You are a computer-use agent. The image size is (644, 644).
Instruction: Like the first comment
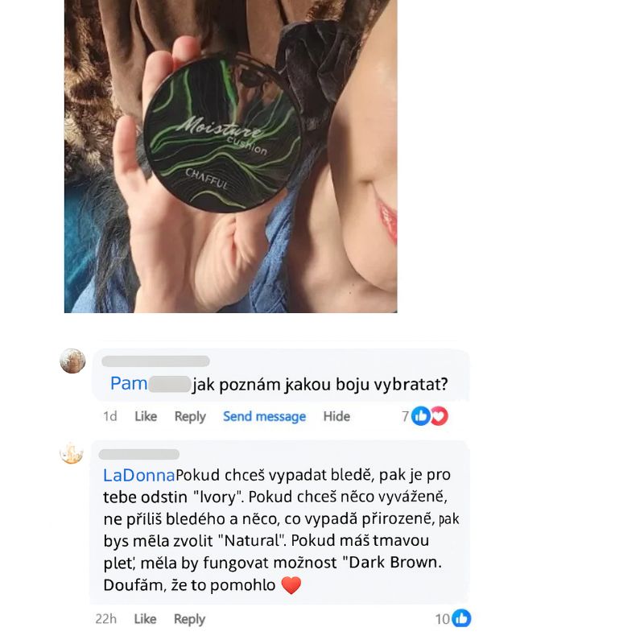click(146, 416)
